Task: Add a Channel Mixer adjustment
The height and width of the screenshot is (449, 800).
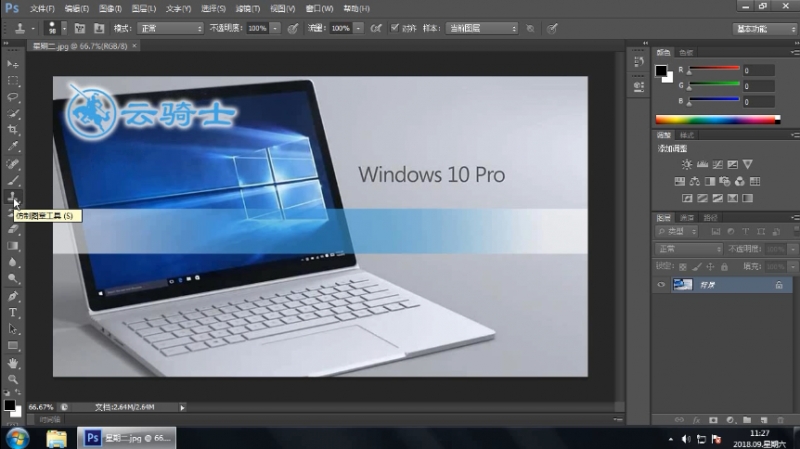Action: 740,181
